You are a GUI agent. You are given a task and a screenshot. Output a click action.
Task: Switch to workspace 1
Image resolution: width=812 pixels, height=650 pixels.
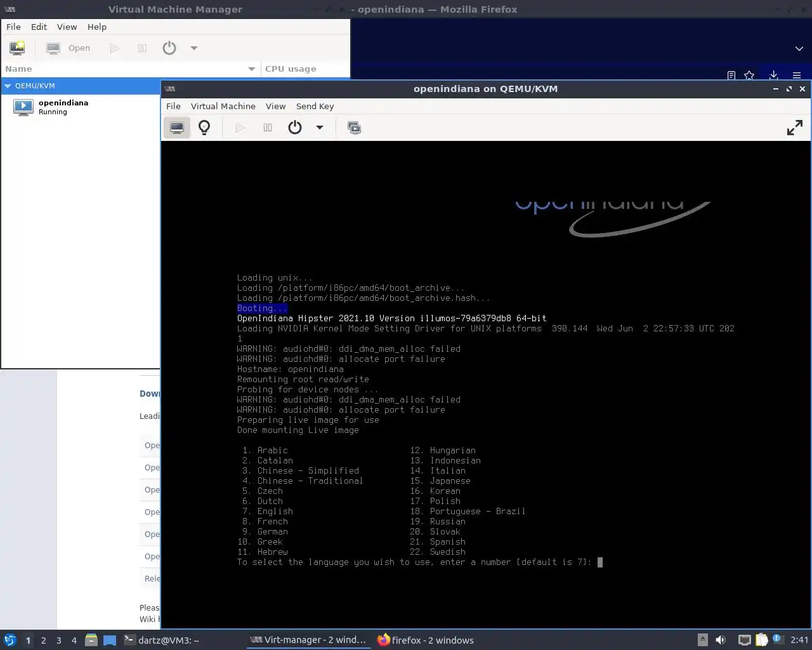(28, 640)
